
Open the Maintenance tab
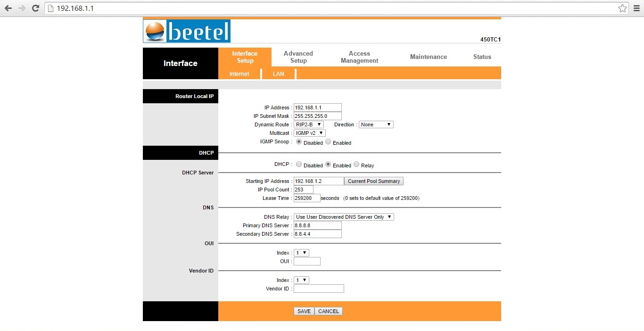(428, 57)
